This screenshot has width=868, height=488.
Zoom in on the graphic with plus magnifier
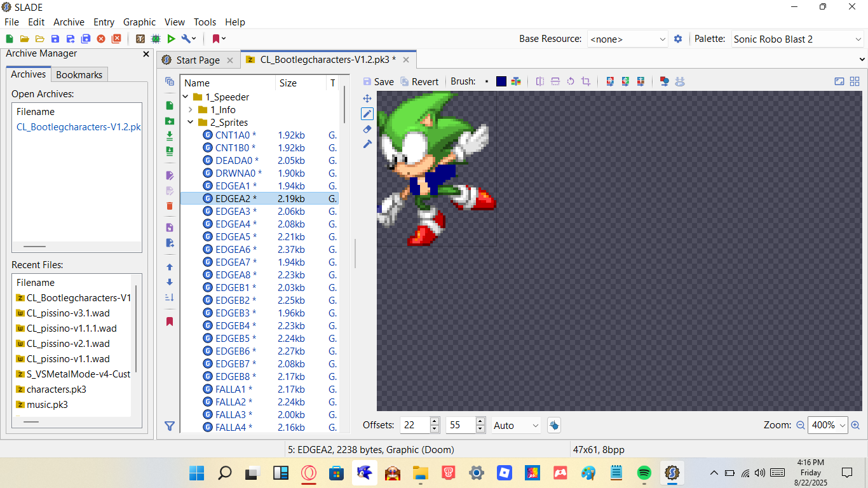[855, 425]
